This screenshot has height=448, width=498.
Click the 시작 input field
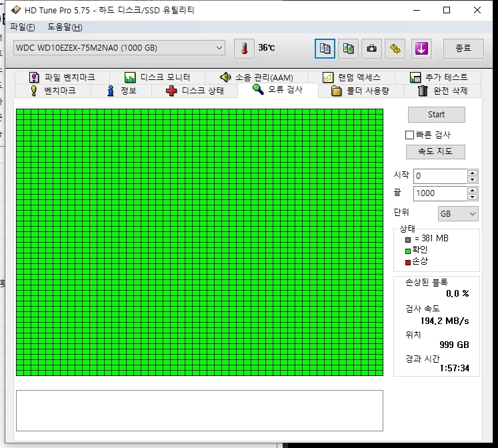click(x=440, y=176)
